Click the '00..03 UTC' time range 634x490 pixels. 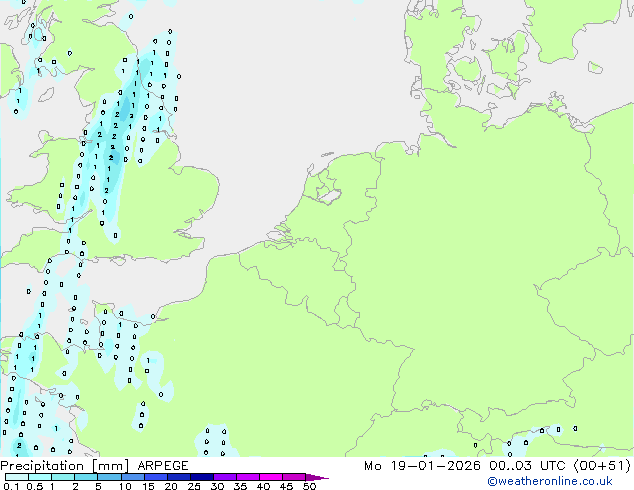pos(526,466)
